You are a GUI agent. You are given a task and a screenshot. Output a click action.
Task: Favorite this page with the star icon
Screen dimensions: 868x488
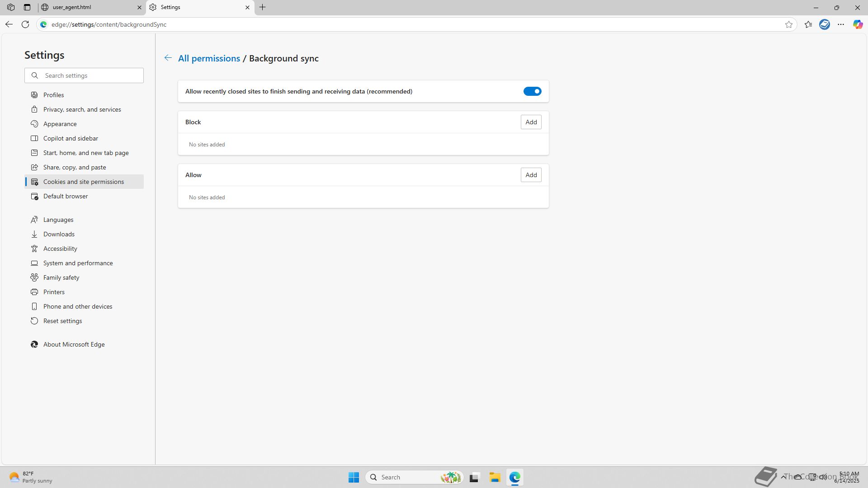click(788, 24)
